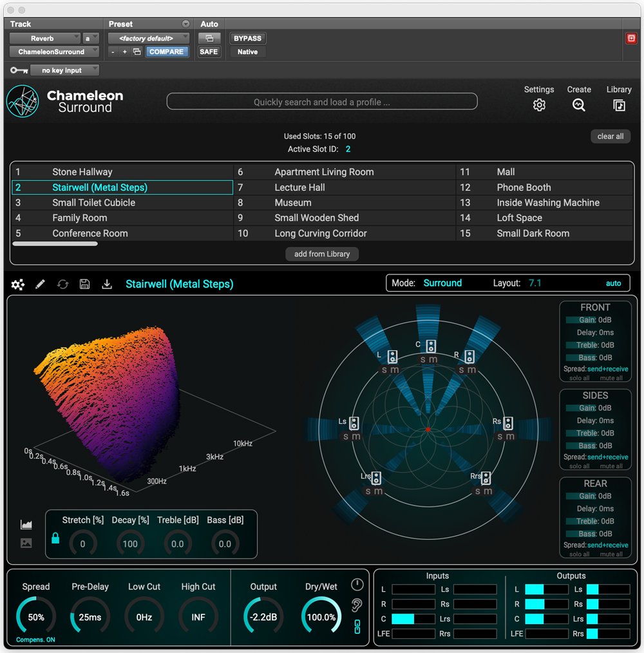Screen dimensions: 644x653
Task: Show the profile image view icon
Action: (x=26, y=543)
